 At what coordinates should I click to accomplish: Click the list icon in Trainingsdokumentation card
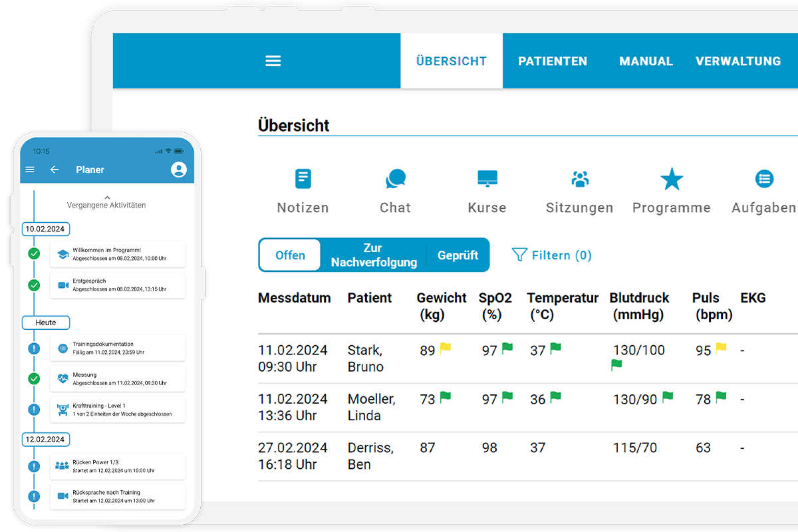[x=63, y=348]
